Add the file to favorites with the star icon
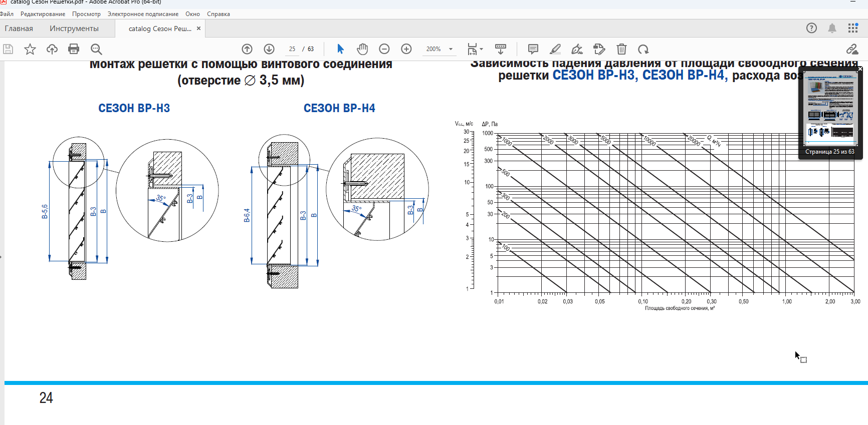 click(30, 49)
